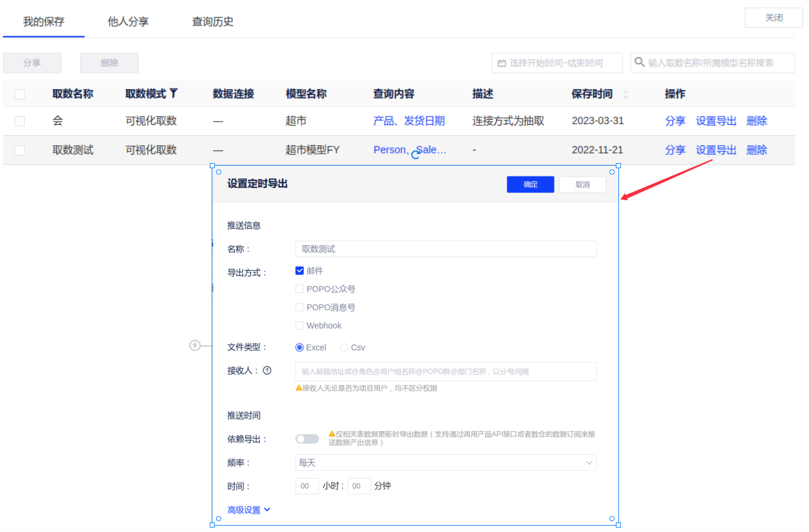
Task: Switch to the 他人分享 tab
Action: tap(128, 22)
